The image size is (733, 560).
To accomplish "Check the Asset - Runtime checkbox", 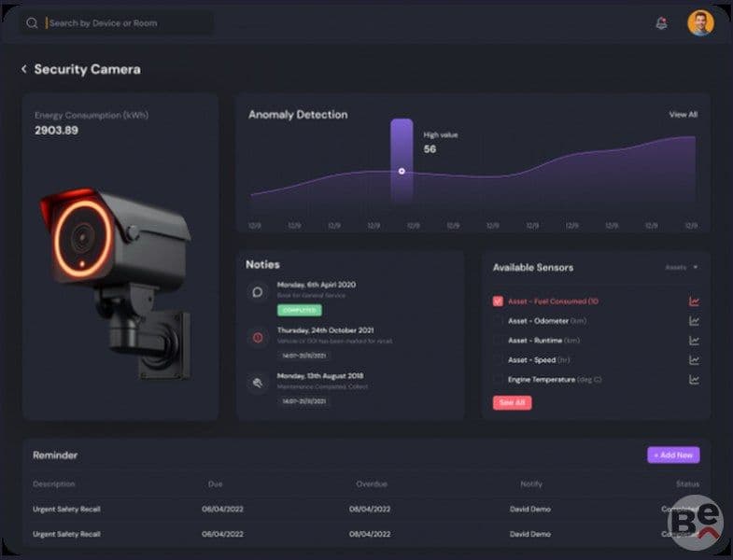I will tap(498, 341).
